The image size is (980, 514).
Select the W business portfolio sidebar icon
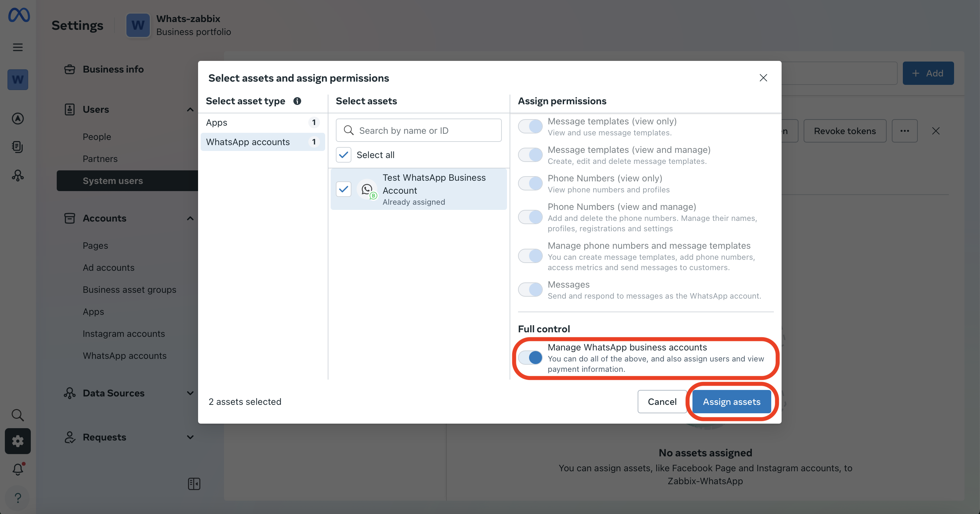(x=18, y=79)
